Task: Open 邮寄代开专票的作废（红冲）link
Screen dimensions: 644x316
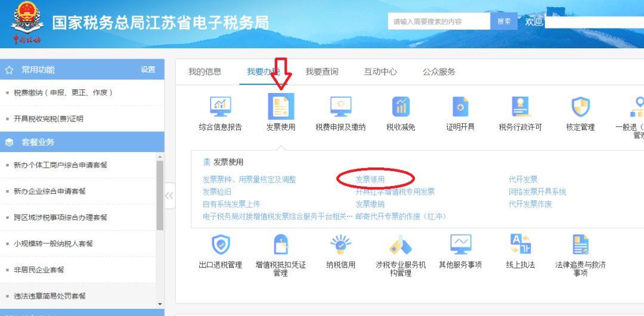Action: 402,216
